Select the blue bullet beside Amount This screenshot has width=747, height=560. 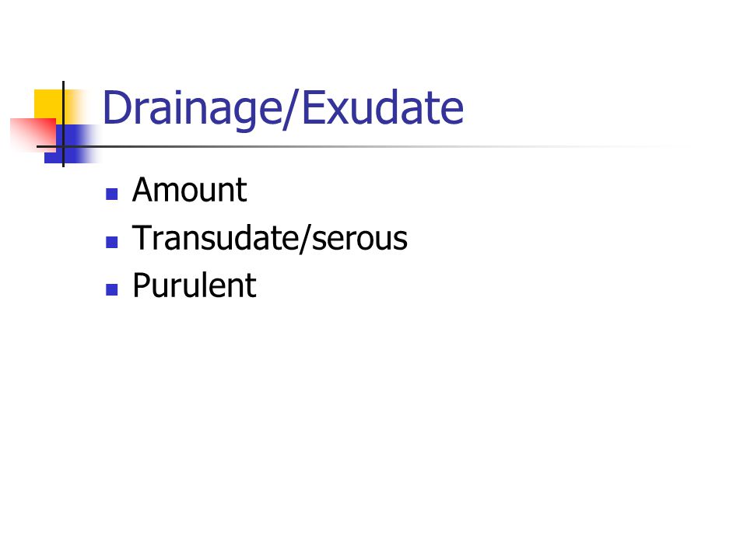(x=112, y=194)
